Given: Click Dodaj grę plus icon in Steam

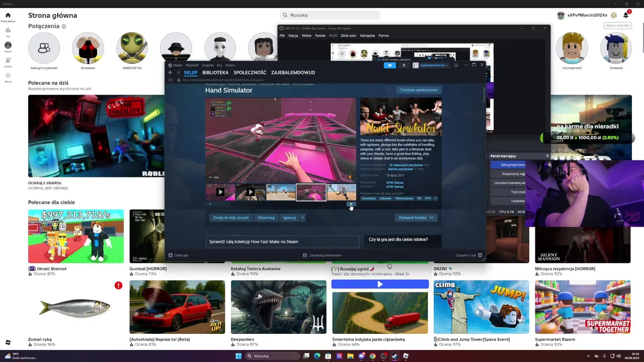Looking at the screenshot, I should coord(171,255).
